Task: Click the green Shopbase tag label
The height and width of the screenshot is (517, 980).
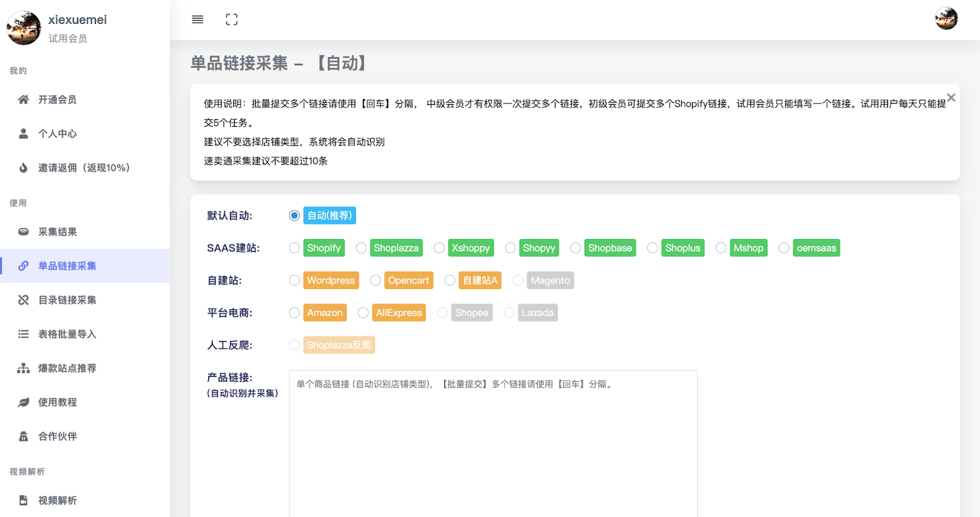Action: [x=609, y=248]
